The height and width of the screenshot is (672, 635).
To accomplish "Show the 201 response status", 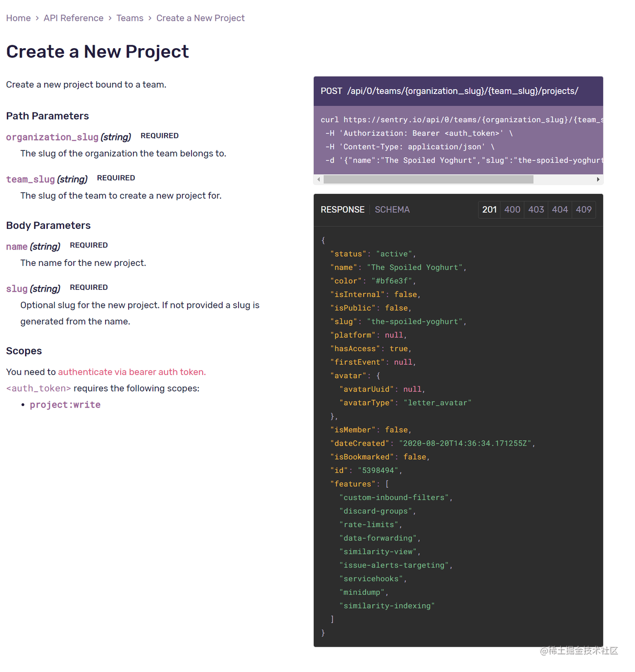I will tap(489, 209).
